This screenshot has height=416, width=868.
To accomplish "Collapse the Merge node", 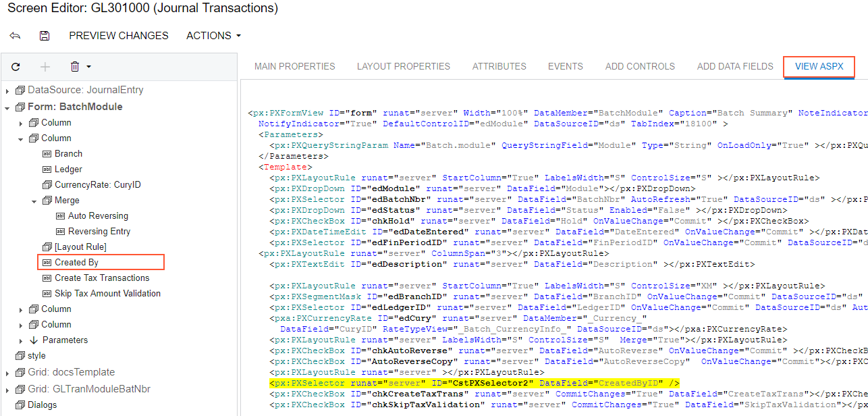I will pyautogui.click(x=34, y=201).
